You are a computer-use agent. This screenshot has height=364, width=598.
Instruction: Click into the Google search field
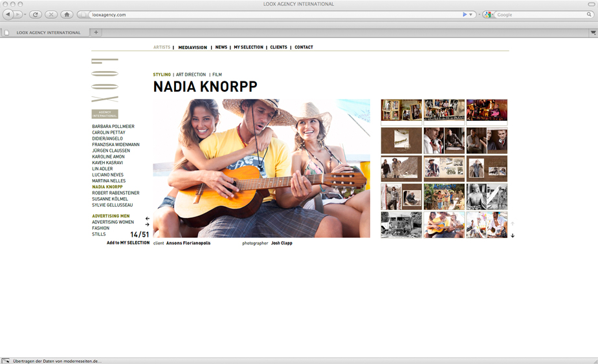tap(540, 14)
